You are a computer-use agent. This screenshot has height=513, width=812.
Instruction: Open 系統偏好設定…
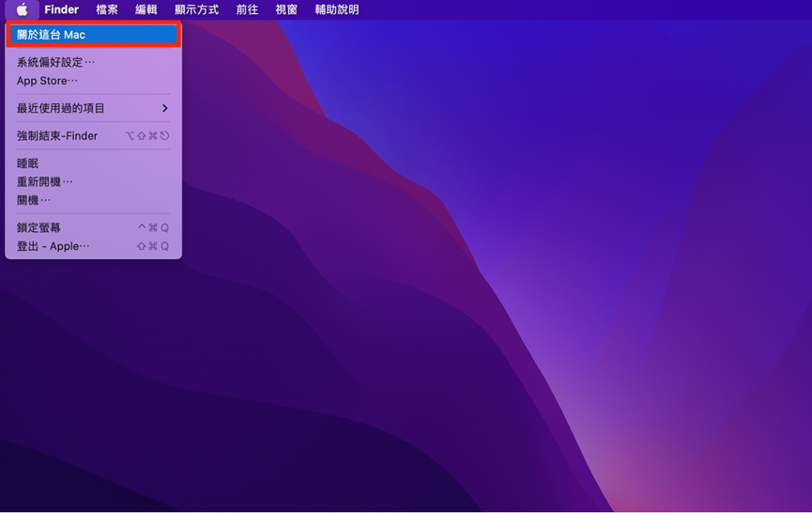coord(93,62)
